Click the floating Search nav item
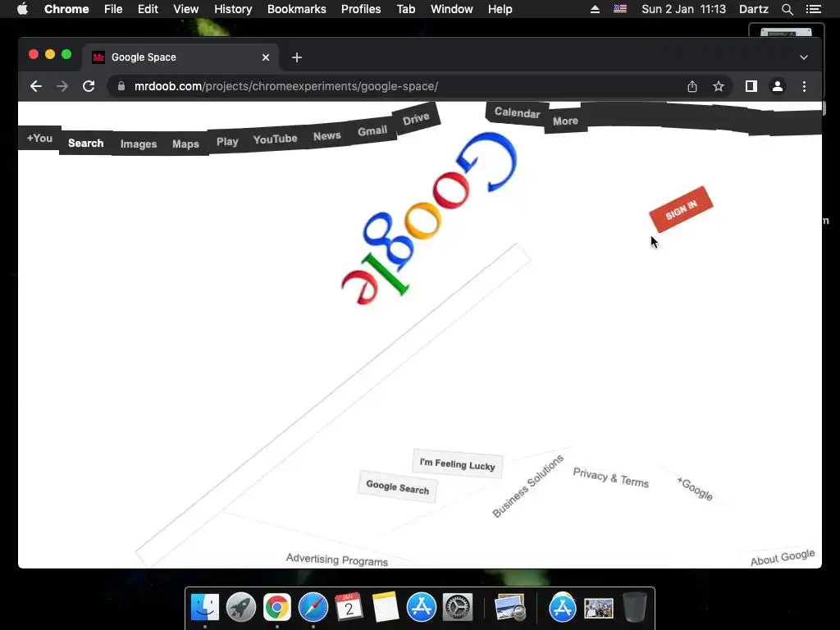 click(85, 143)
